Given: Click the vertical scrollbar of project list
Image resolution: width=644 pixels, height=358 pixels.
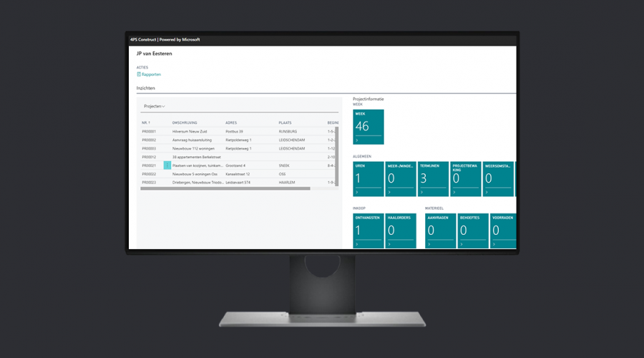Looking at the screenshot, I should [337, 156].
